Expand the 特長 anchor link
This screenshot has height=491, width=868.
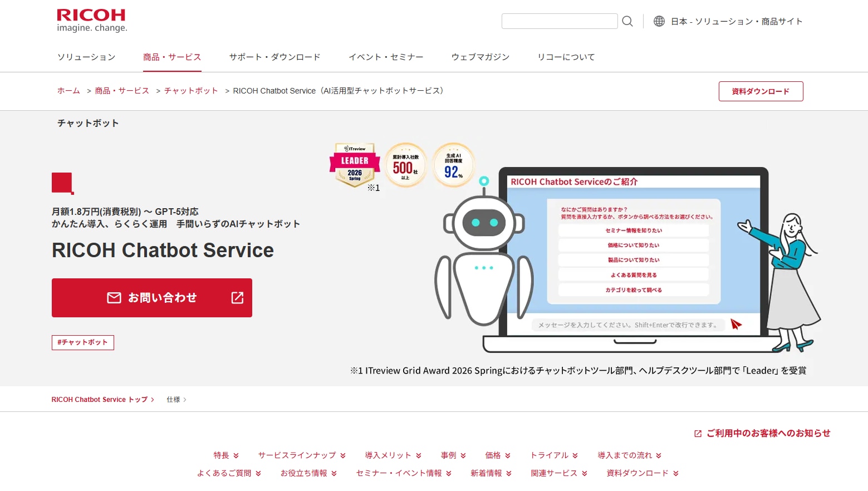226,455
